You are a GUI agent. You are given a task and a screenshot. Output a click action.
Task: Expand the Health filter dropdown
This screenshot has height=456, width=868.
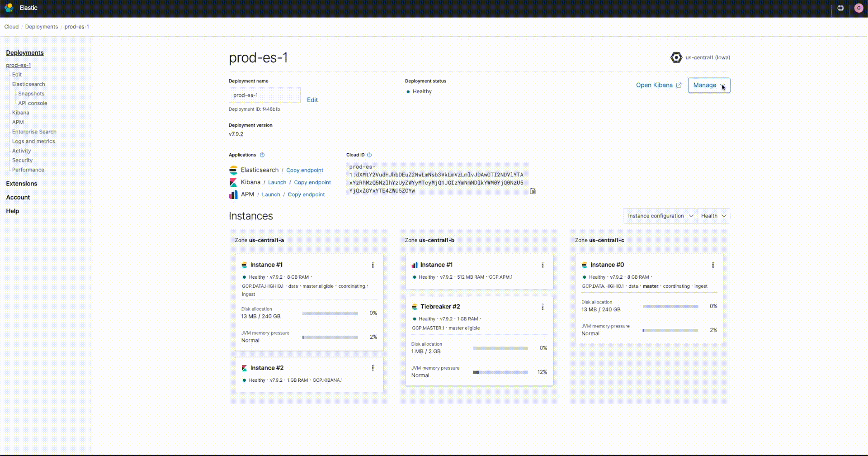point(713,216)
